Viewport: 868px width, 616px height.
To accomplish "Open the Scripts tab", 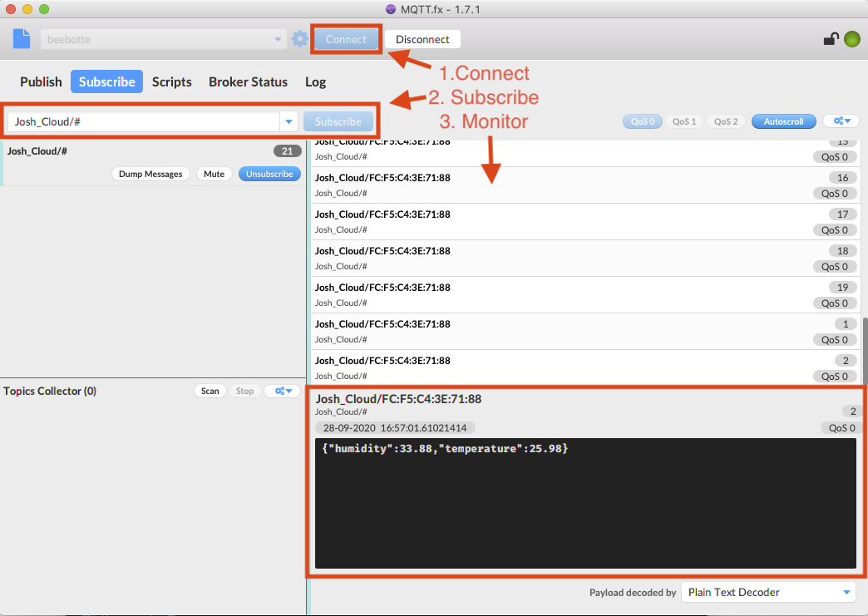I will pyautogui.click(x=172, y=81).
